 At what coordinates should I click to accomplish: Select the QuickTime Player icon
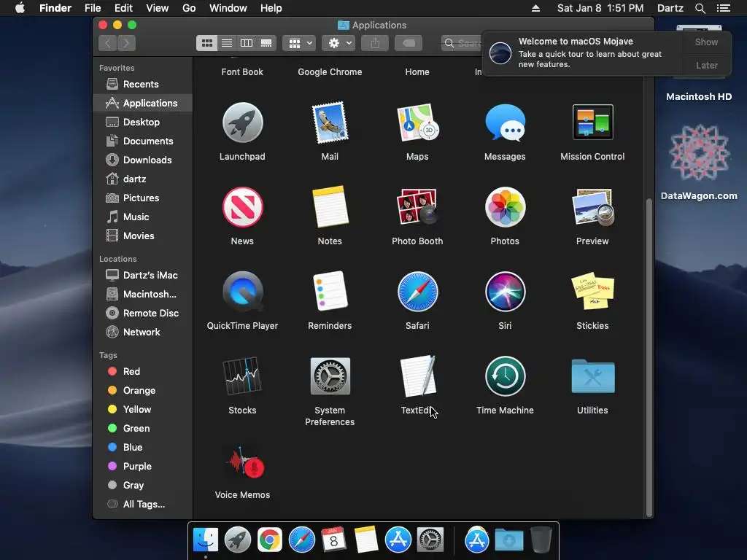click(x=242, y=292)
